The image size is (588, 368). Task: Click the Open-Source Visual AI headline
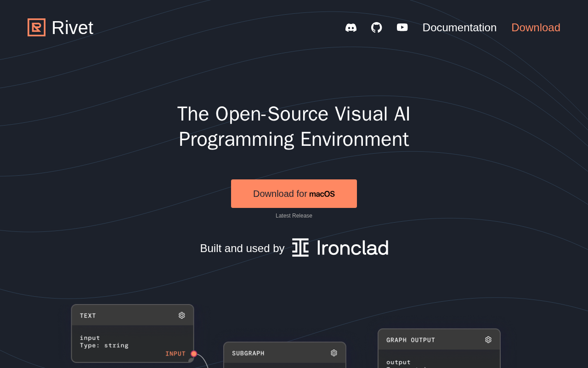click(294, 126)
